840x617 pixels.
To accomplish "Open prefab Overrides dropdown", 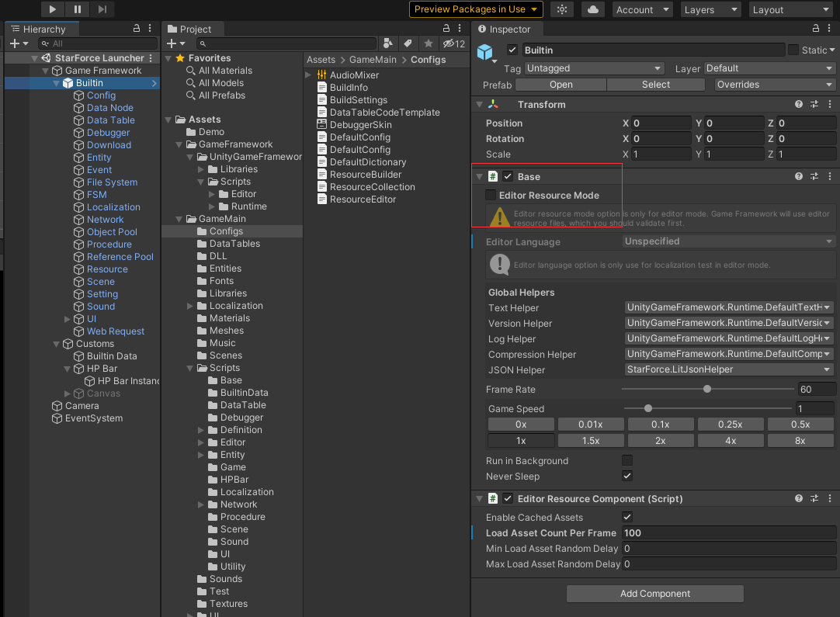I will pos(775,85).
